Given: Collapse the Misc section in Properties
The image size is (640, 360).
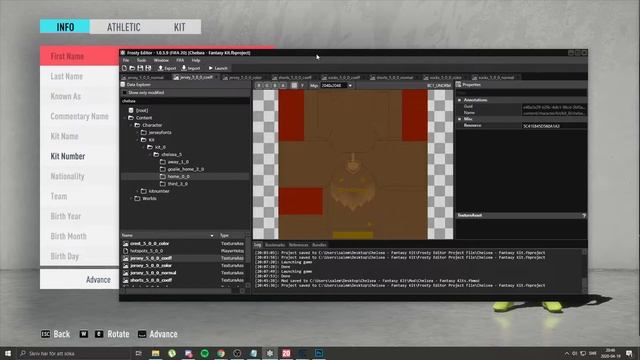Looking at the screenshot, I should [459, 119].
